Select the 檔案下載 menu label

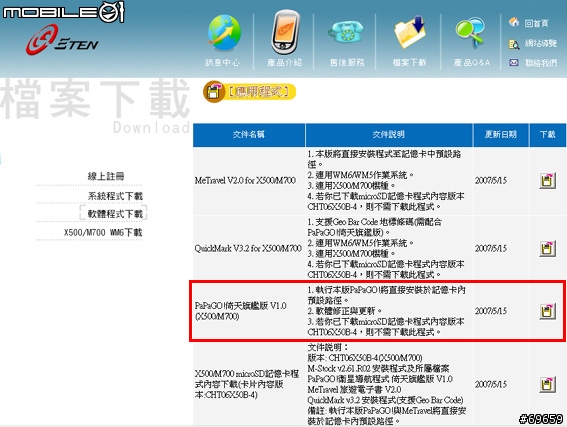[x=409, y=63]
